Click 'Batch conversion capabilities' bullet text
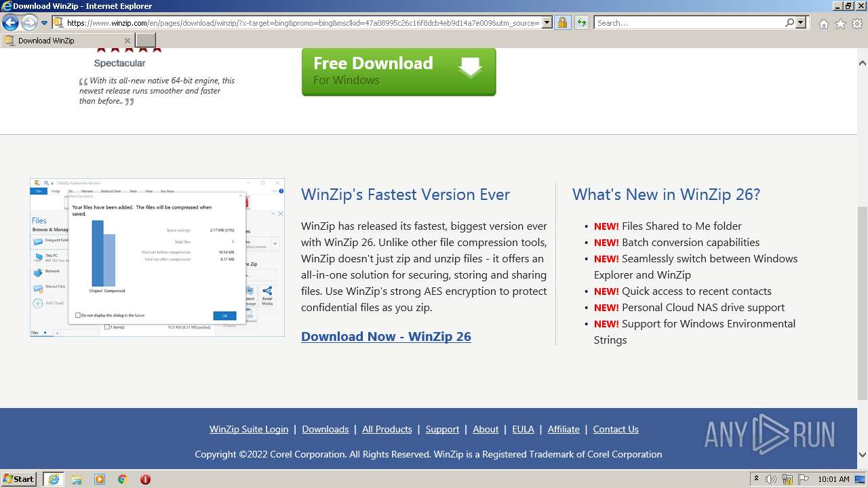Viewport: 868px width, 488px height. coord(690,242)
